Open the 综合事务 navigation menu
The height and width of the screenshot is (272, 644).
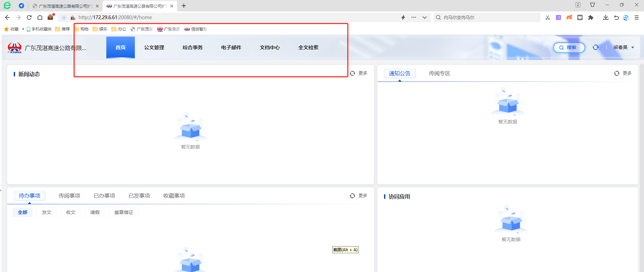pos(193,48)
